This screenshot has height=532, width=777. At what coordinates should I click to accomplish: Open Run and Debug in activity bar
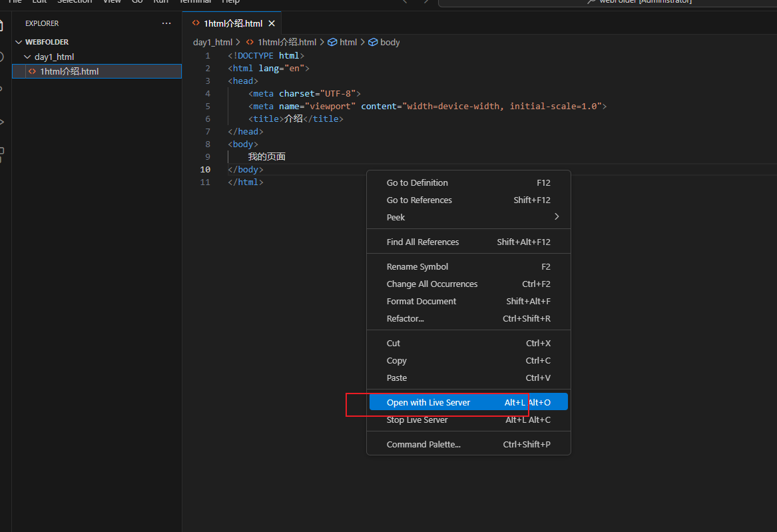2,122
